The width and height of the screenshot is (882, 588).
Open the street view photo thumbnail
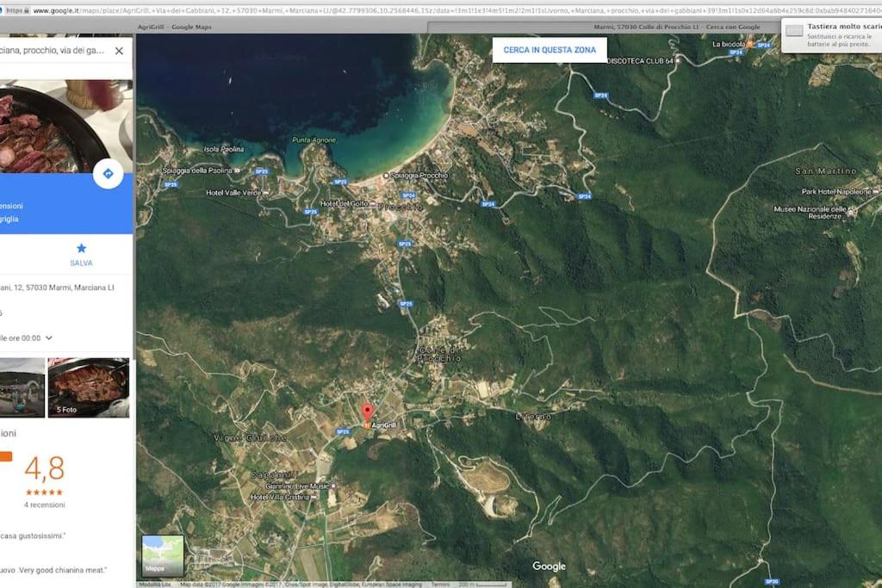[x=22, y=387]
